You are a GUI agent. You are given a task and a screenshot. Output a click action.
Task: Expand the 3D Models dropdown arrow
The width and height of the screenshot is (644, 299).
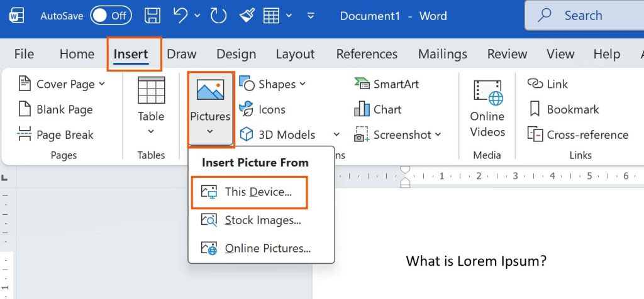pyautogui.click(x=336, y=134)
